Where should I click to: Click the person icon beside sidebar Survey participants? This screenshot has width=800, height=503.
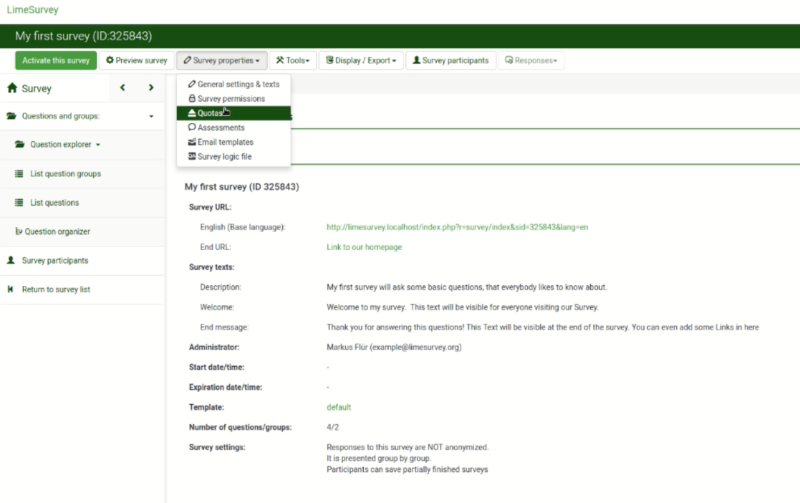point(11,260)
